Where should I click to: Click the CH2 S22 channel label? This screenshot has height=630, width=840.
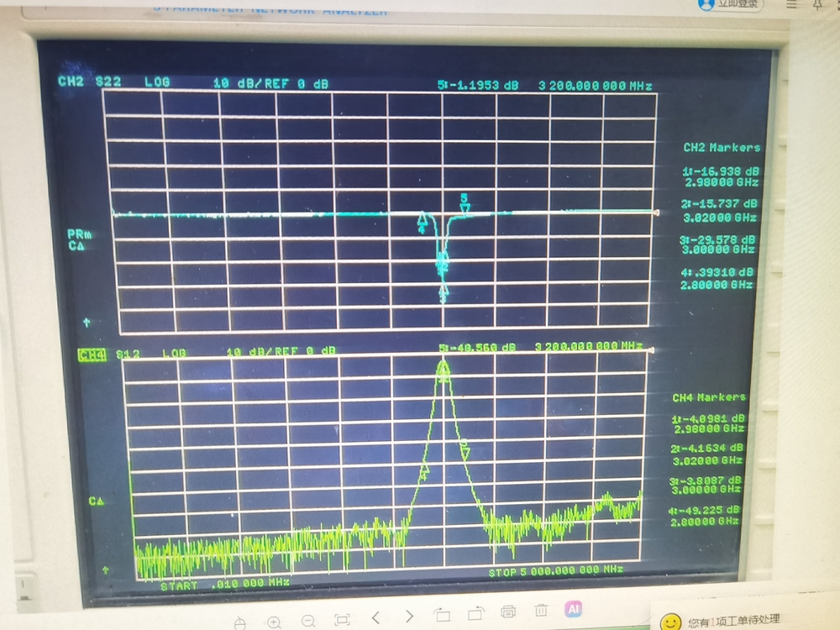[x=89, y=81]
